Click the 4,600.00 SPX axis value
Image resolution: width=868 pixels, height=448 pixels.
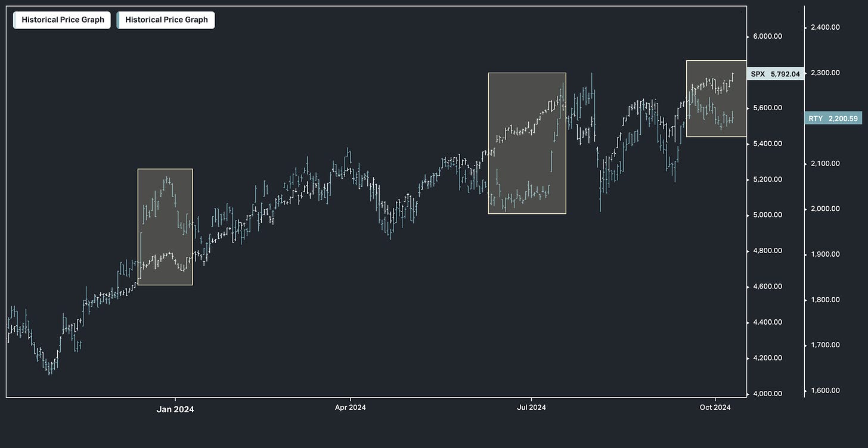tap(768, 287)
